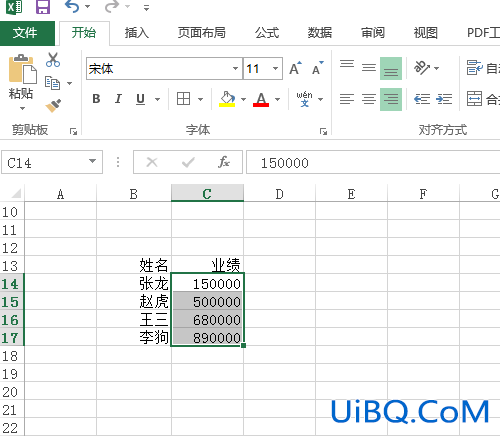Toggle Center horizontal alignment
The height and width of the screenshot is (436, 500).
pyautogui.click(x=369, y=99)
